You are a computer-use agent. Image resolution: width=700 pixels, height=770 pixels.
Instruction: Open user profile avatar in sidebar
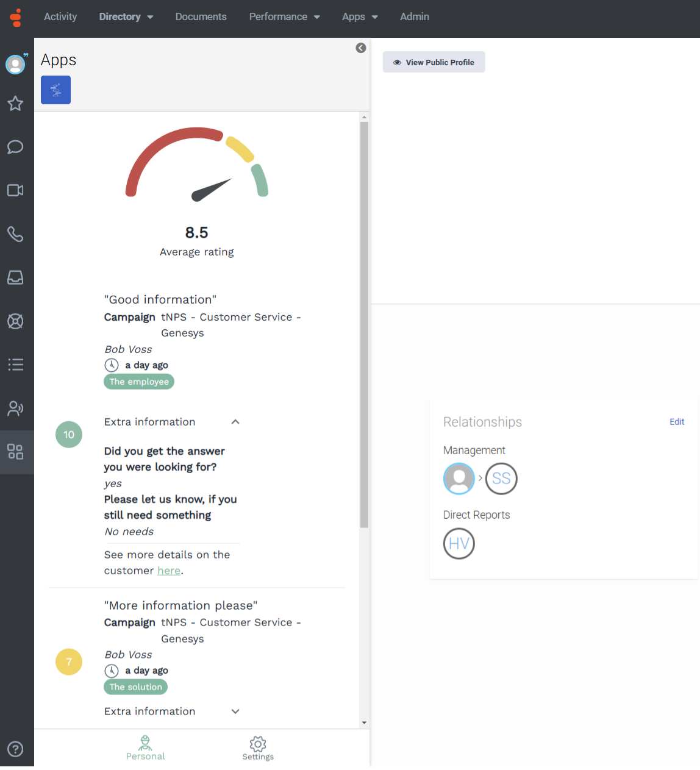click(x=15, y=64)
